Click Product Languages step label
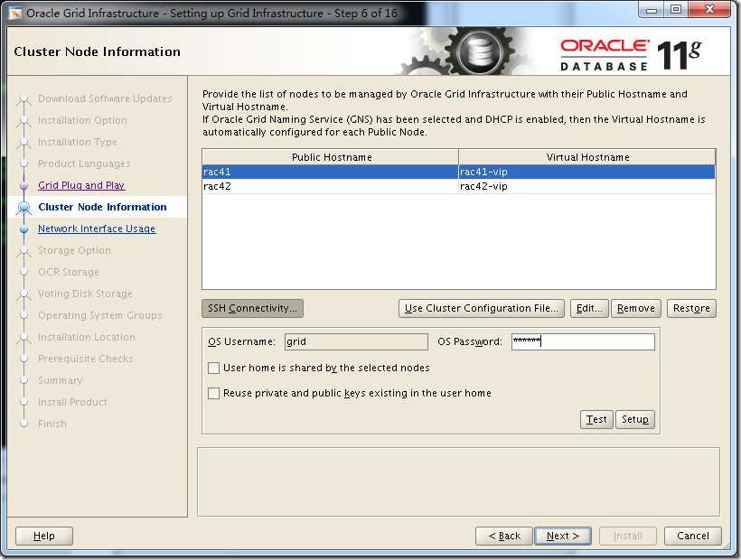Screen dimensions: 741x560 (84, 163)
